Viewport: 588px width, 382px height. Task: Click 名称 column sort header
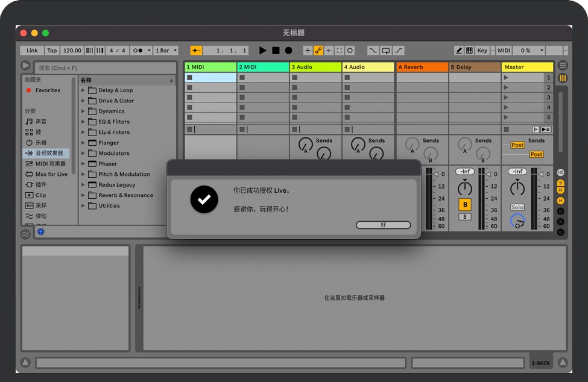(x=127, y=80)
